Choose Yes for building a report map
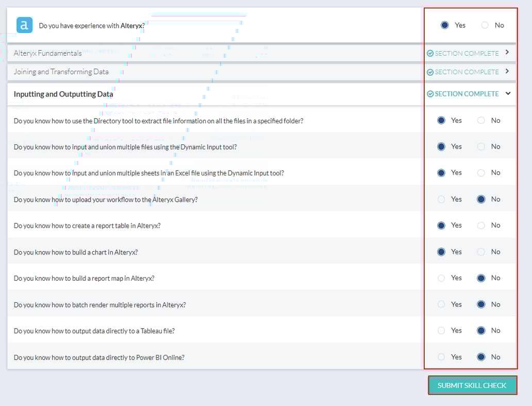This screenshot has height=406, width=532. (x=441, y=278)
